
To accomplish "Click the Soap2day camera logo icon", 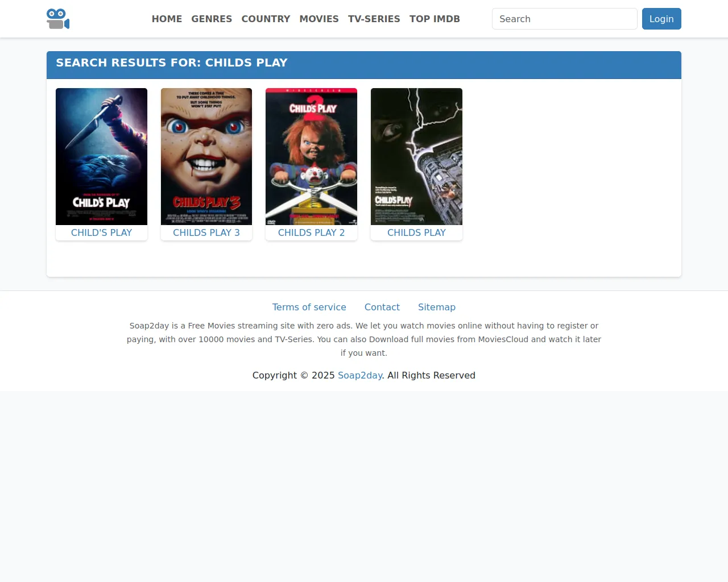I will pos(58,19).
